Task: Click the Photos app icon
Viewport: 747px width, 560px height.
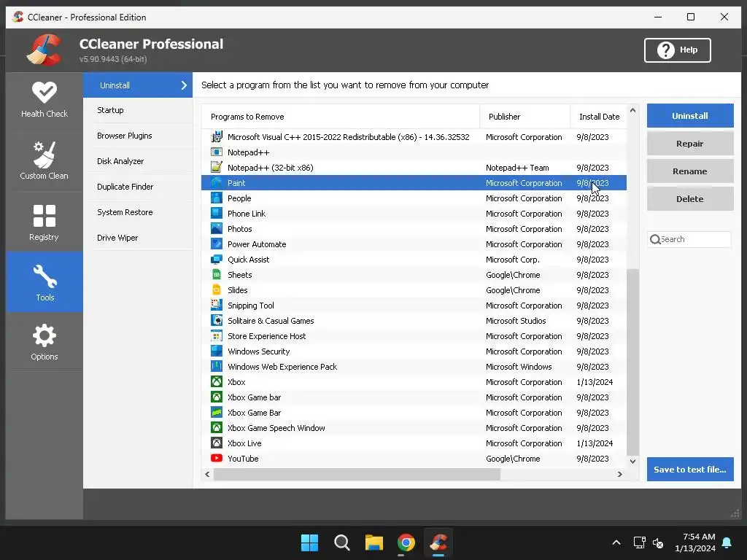Action: point(216,228)
